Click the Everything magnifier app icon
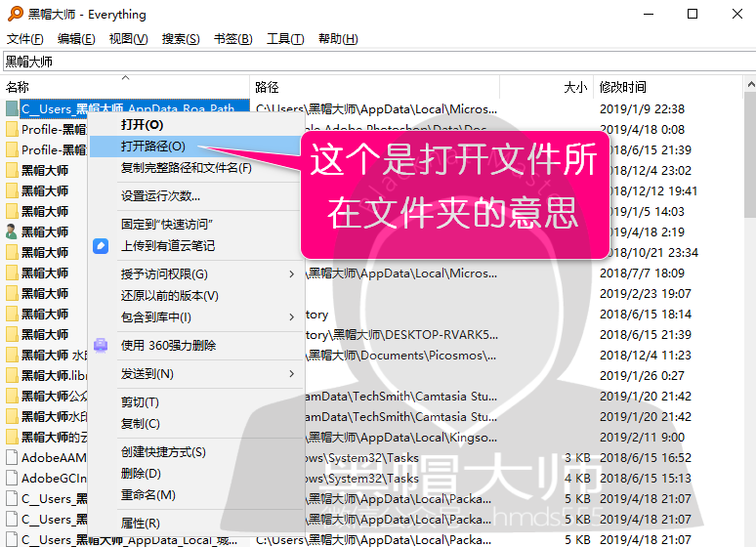Screen dimensions: 756x547 click(16, 14)
